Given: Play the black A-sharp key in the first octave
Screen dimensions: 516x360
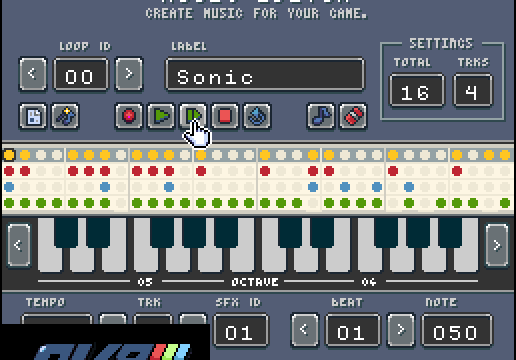Looking at the screenshot, I should [x=226, y=233].
